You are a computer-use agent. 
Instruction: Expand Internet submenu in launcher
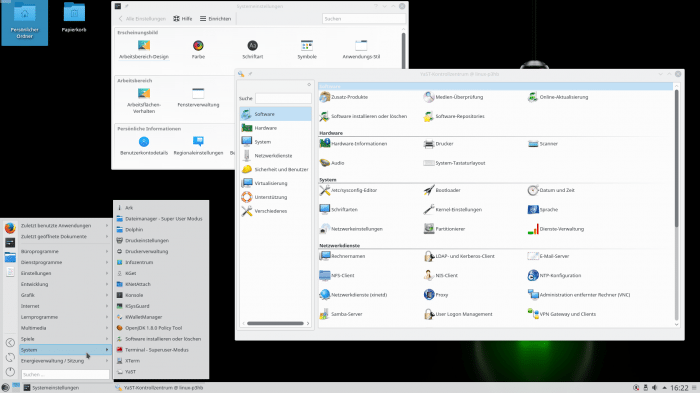[64, 306]
